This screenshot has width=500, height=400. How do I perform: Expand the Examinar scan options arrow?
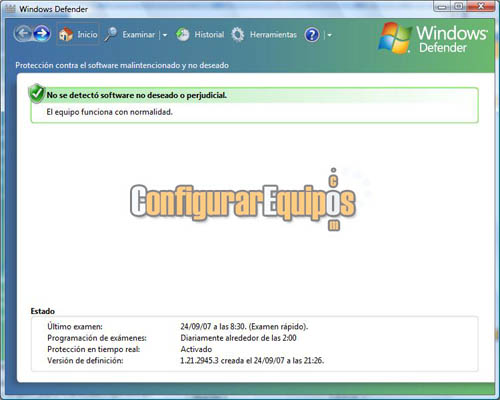pos(165,35)
